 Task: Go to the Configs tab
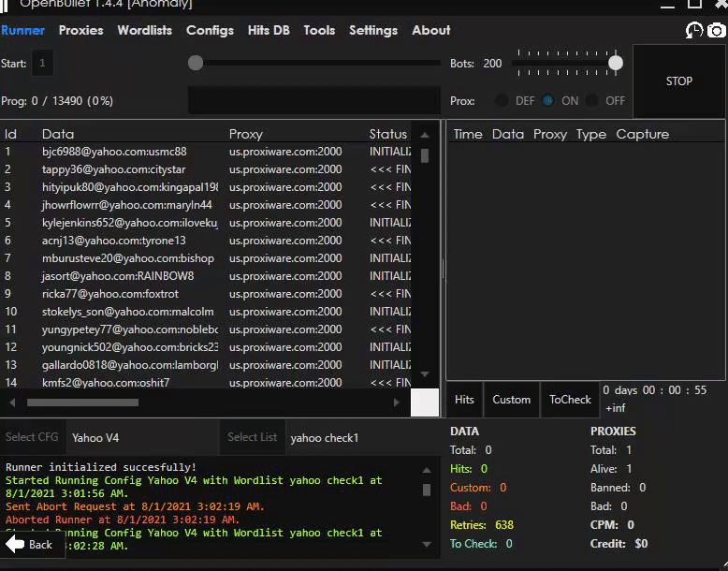pyautogui.click(x=210, y=30)
